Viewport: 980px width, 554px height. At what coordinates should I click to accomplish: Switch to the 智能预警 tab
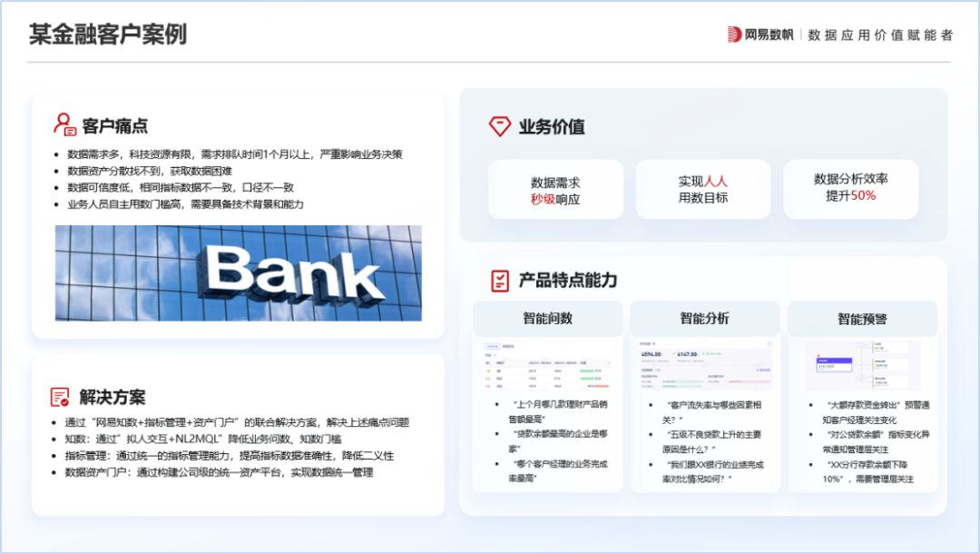(862, 318)
